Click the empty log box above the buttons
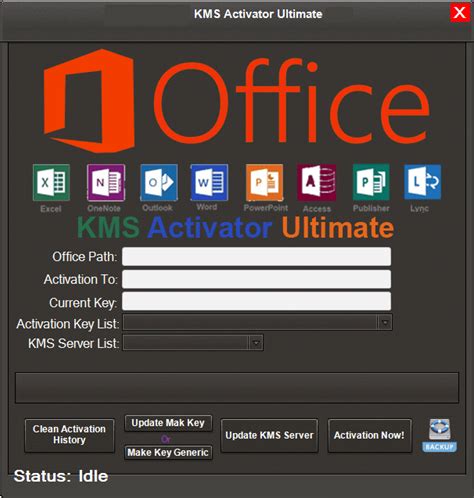Viewport: 474px width, 498px height. coord(237,388)
